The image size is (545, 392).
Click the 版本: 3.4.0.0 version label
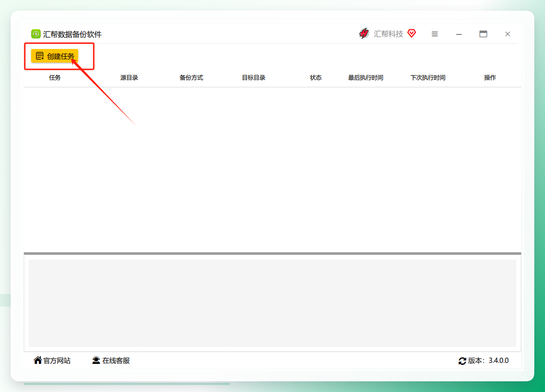[x=488, y=361]
